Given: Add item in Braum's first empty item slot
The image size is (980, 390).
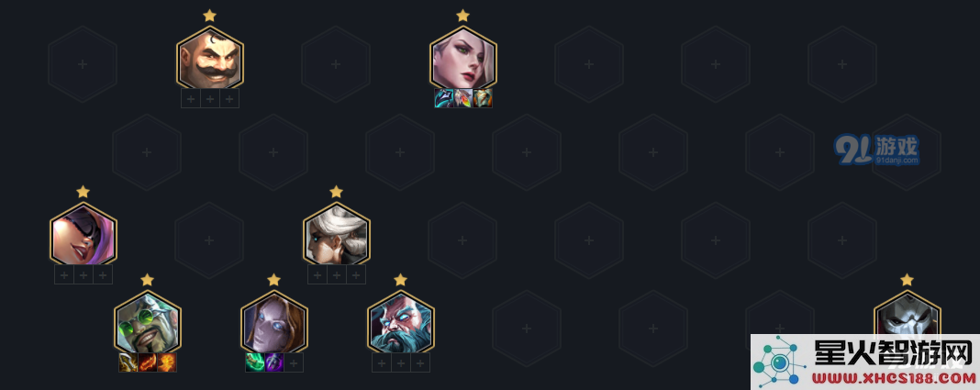Looking at the screenshot, I should point(191,98).
